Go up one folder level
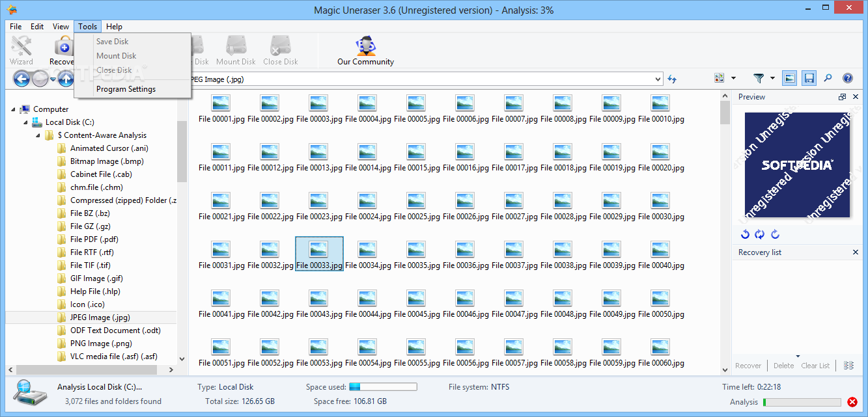 pyautogui.click(x=66, y=79)
